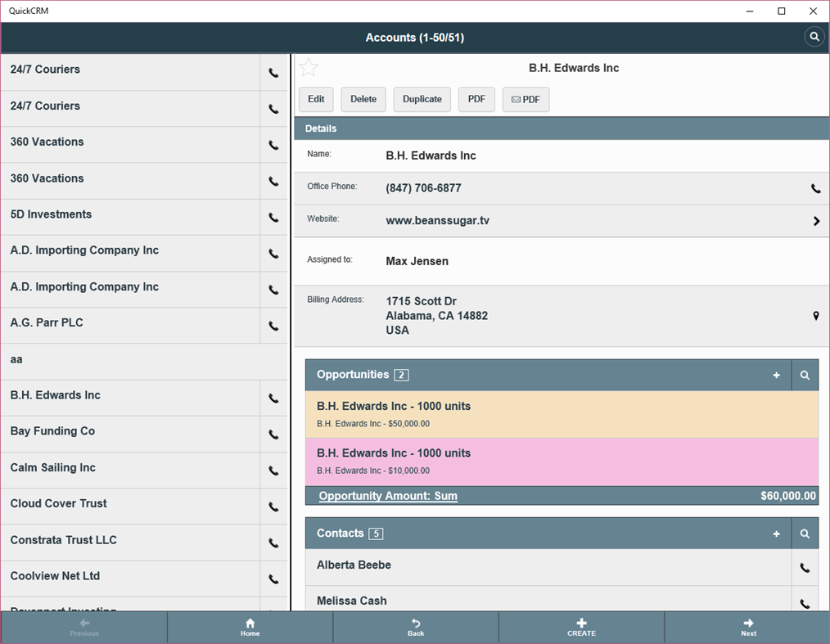Edit the B.H. Edwards Inc account
Image resolution: width=830 pixels, height=644 pixels.
316,99
